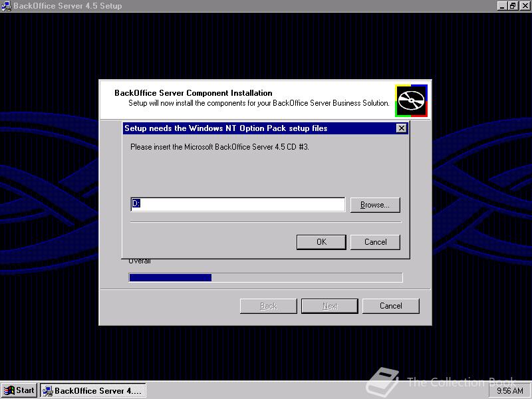Click the CD disc icon in wizard header
Screen dimensions: 532x399
click(x=411, y=101)
